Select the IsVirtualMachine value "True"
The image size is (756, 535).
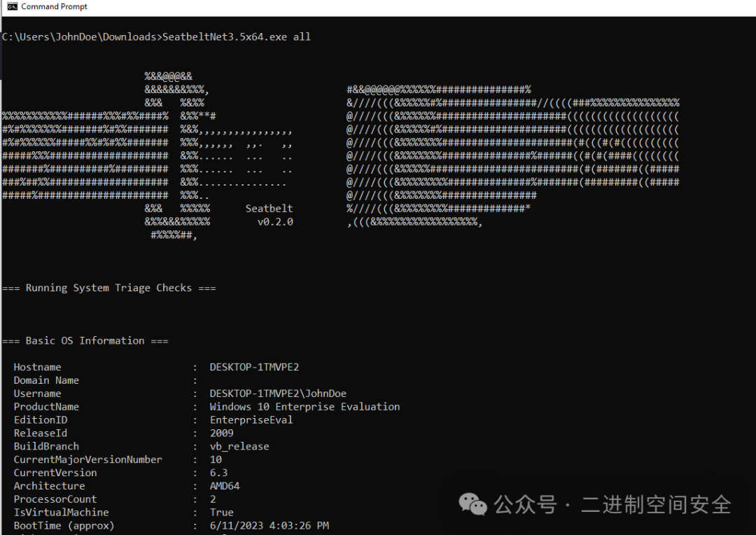pyautogui.click(x=222, y=513)
